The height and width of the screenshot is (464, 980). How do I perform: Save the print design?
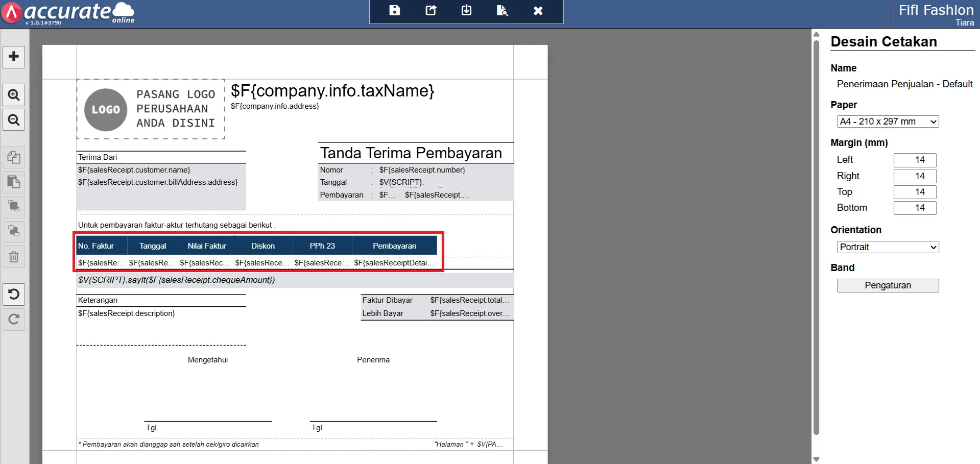(394, 11)
